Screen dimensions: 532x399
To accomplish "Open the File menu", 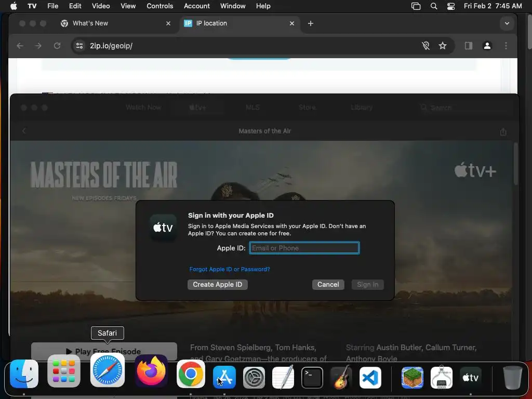I will coord(52,6).
